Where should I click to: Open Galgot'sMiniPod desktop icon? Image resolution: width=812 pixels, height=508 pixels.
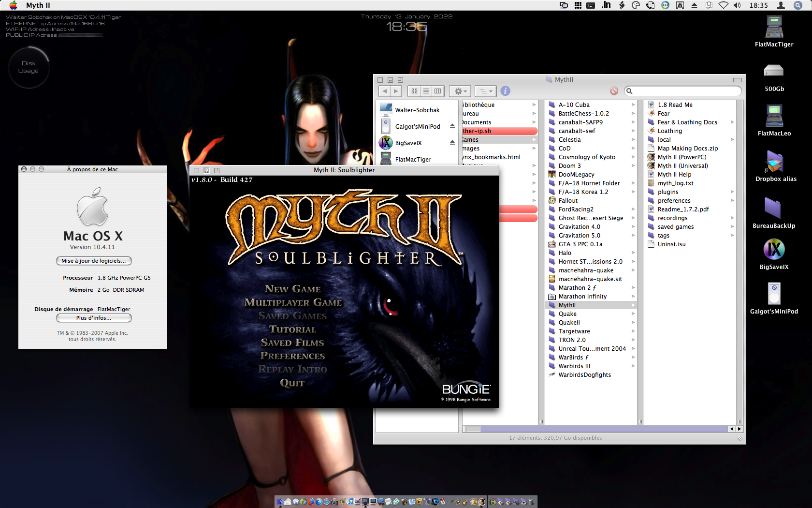pyautogui.click(x=774, y=299)
